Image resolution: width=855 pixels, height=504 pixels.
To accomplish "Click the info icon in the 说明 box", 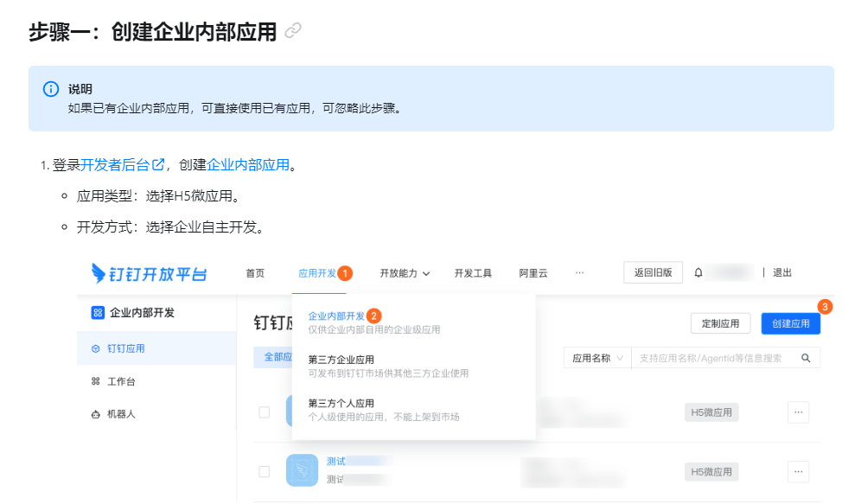I will tap(51, 89).
